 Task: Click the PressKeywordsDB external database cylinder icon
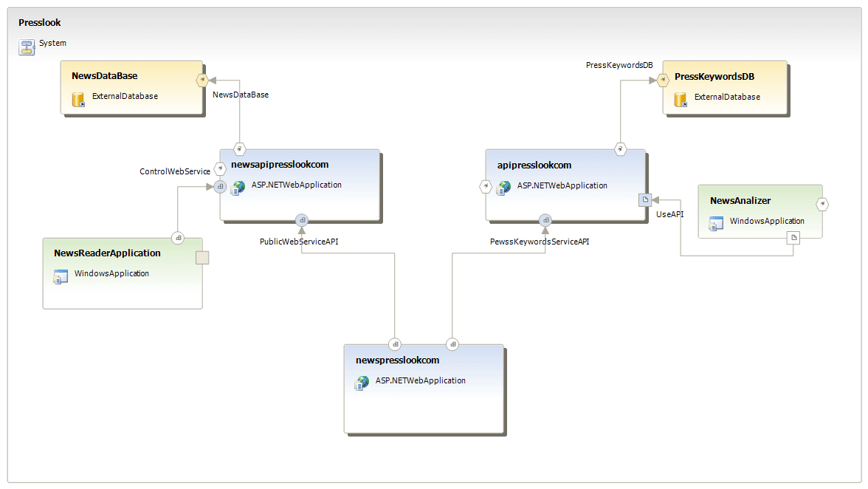681,100
